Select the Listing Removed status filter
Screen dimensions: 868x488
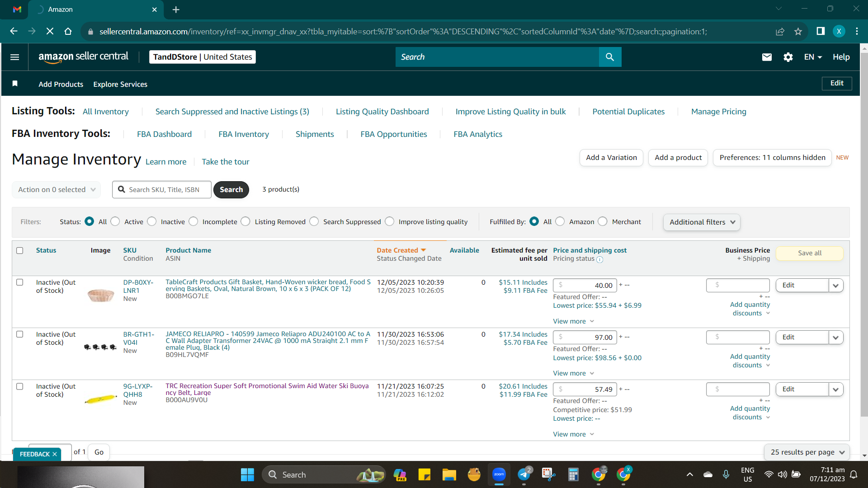click(x=245, y=221)
